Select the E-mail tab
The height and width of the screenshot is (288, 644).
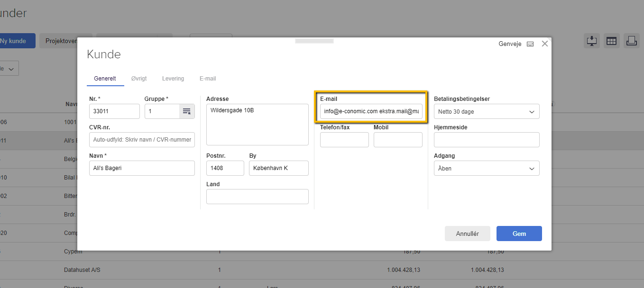[x=208, y=79]
